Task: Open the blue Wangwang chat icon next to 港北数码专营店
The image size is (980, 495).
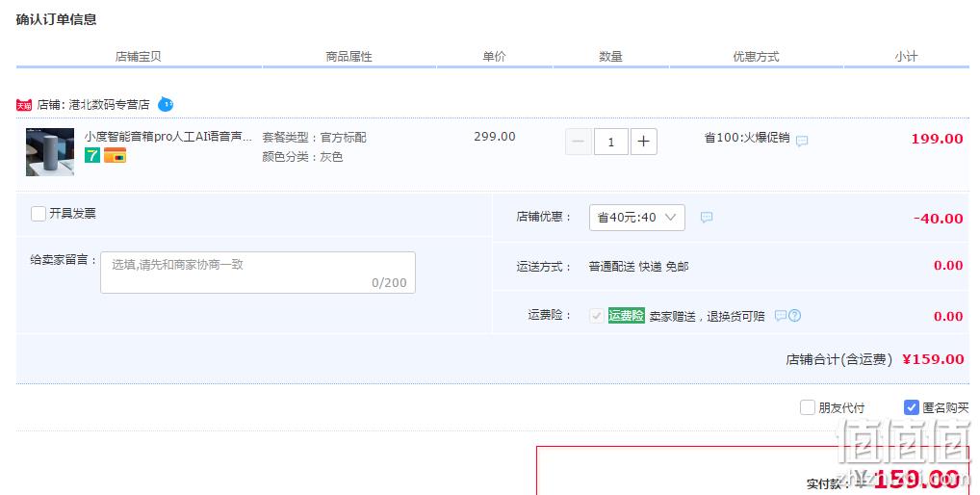Action: point(166,104)
